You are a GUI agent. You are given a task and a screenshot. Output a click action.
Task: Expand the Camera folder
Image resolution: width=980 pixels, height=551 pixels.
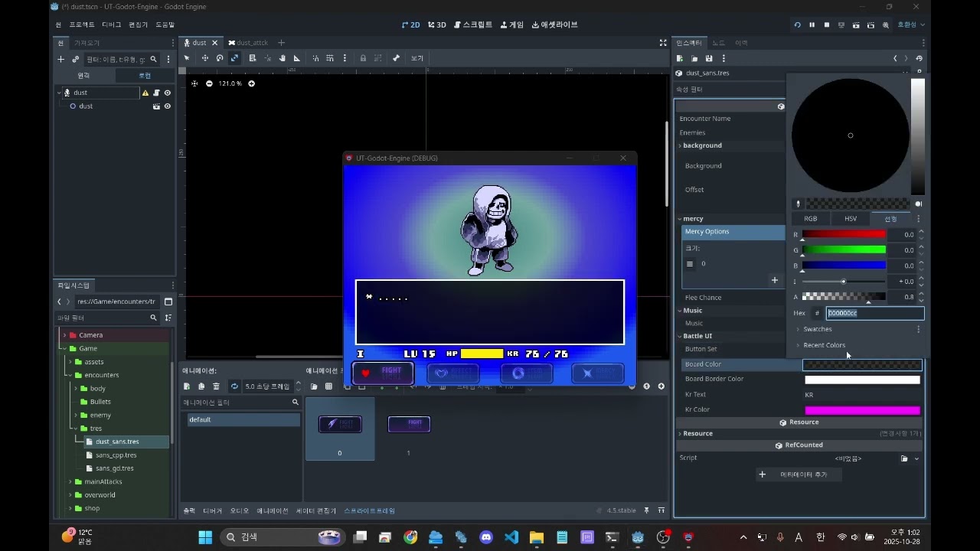(x=64, y=335)
